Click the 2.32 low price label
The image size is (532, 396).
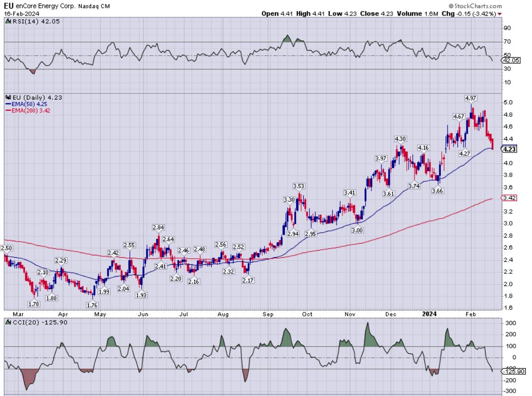[229, 271]
